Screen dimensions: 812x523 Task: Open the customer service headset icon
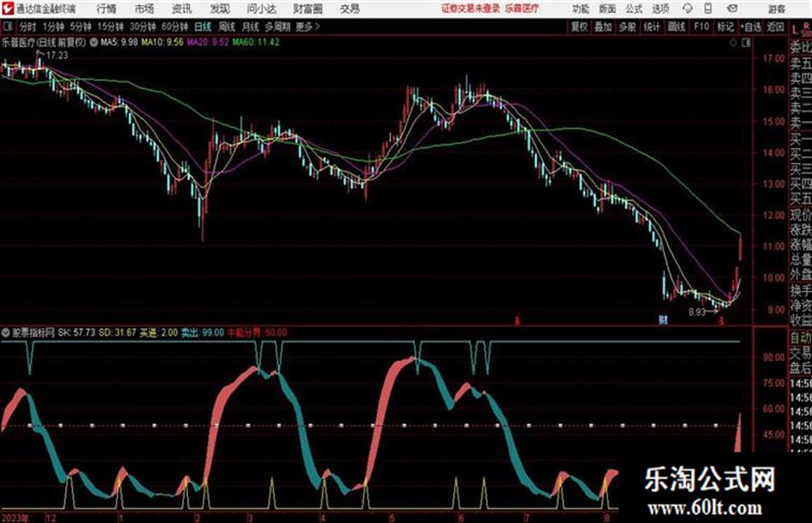[687, 9]
